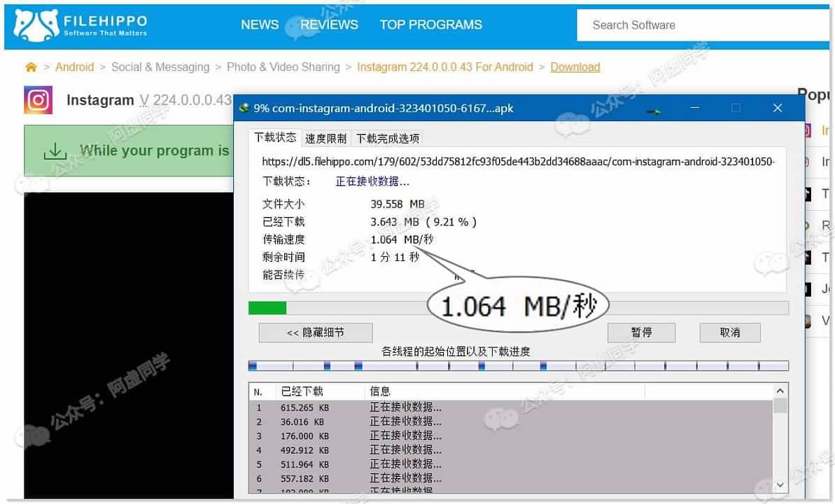Click the Download breadcrumb link
Image resolution: width=835 pixels, height=504 pixels.
[575, 67]
